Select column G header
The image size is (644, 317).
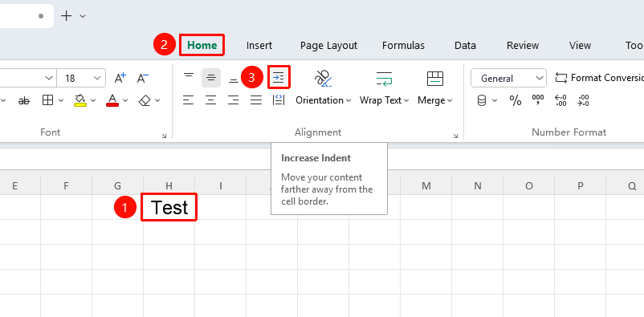[118, 186]
